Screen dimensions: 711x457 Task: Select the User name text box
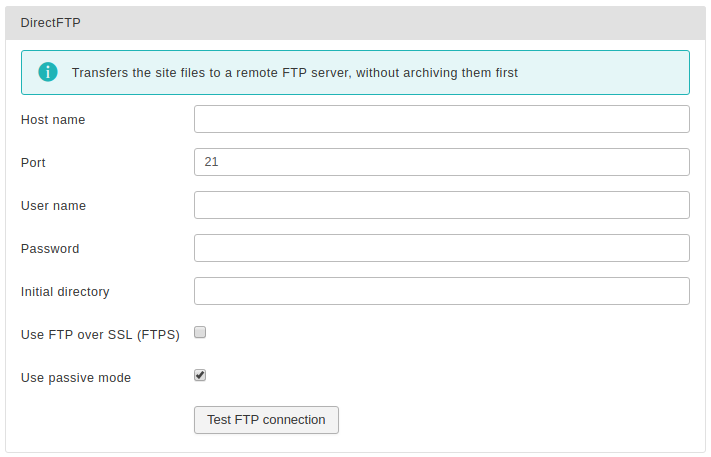tap(442, 205)
